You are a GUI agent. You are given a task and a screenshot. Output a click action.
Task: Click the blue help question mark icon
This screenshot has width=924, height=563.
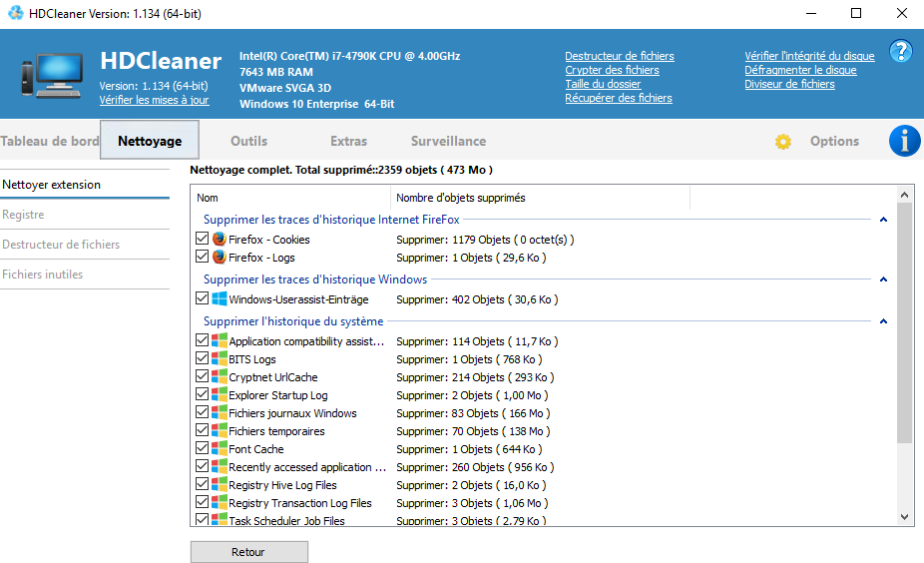tap(900, 52)
